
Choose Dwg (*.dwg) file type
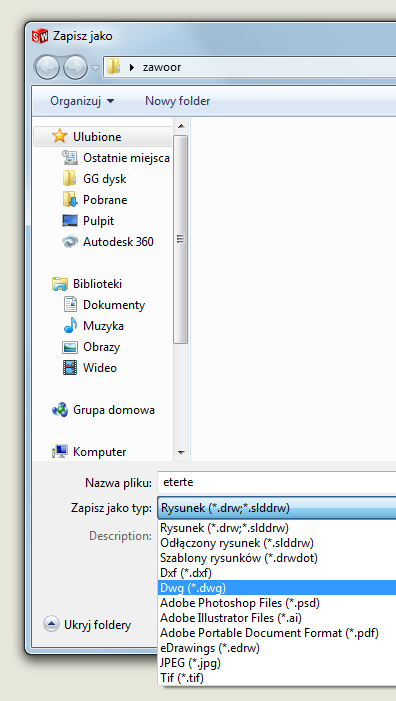277,587
